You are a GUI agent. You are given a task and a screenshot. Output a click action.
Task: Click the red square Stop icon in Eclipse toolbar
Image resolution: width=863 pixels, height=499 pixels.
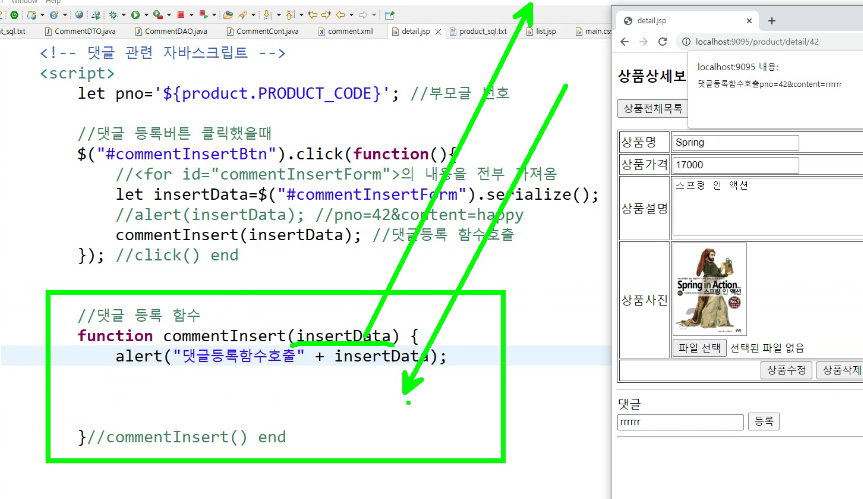[181, 15]
